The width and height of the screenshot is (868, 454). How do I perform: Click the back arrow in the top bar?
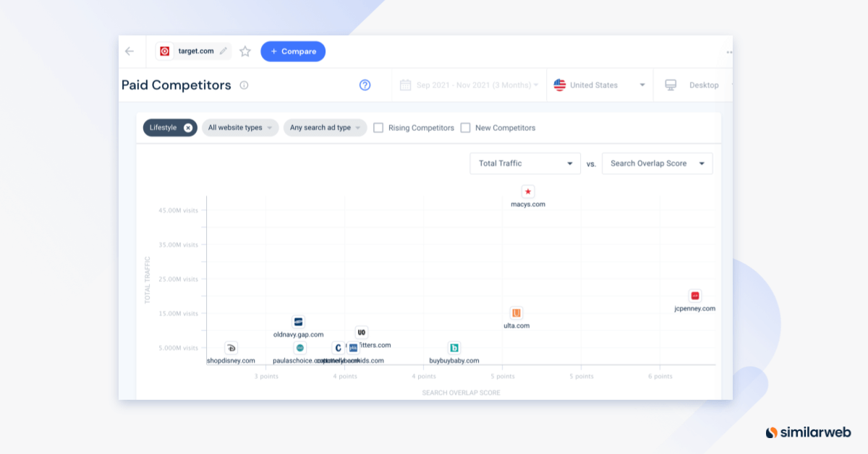130,51
